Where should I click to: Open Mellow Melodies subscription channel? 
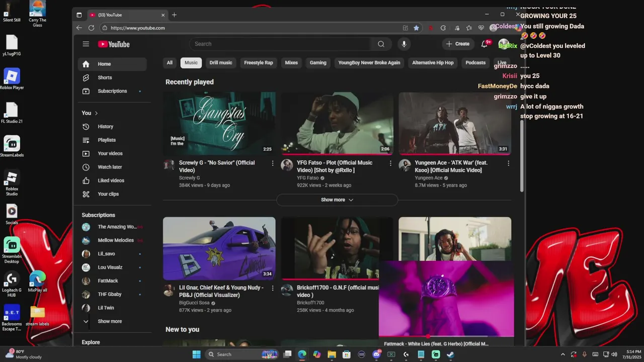pos(112,240)
